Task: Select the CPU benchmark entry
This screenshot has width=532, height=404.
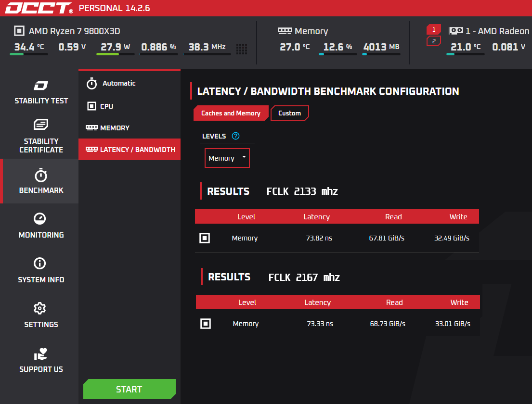Action: 129,106
